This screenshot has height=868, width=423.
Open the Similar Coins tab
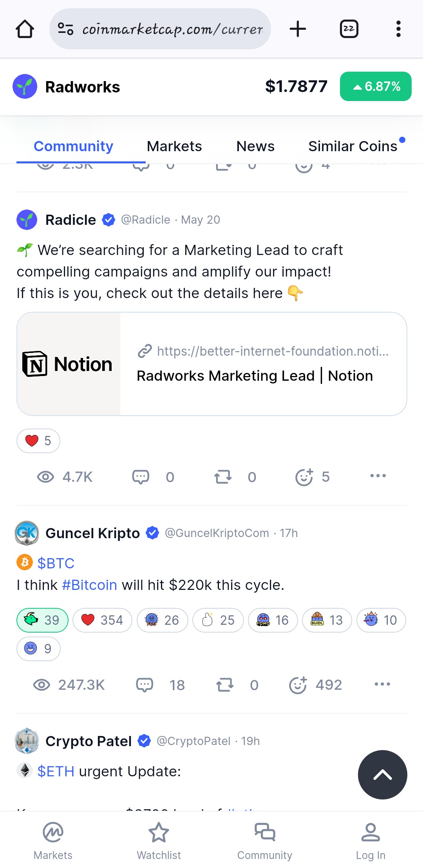[x=352, y=146]
